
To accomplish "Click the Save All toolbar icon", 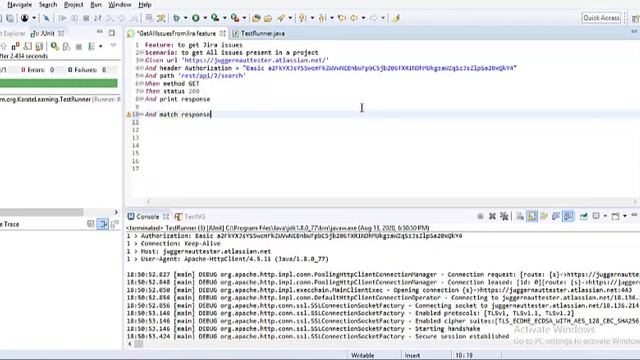I will 10,18.
